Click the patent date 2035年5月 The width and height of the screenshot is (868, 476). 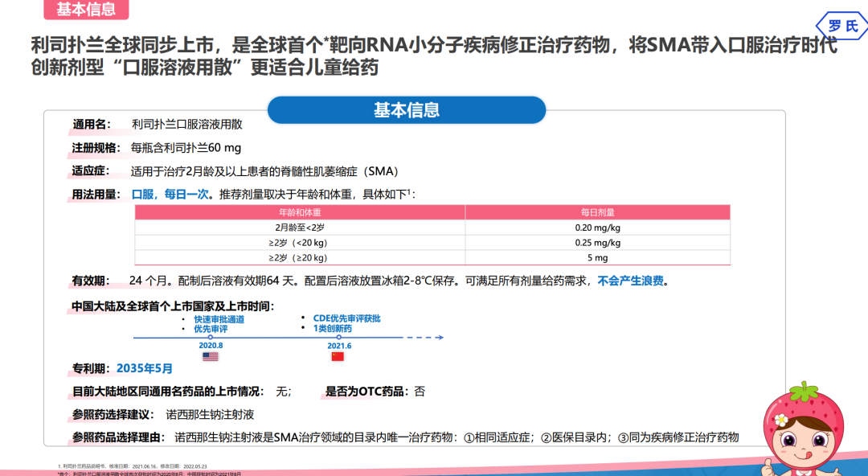[x=145, y=368]
